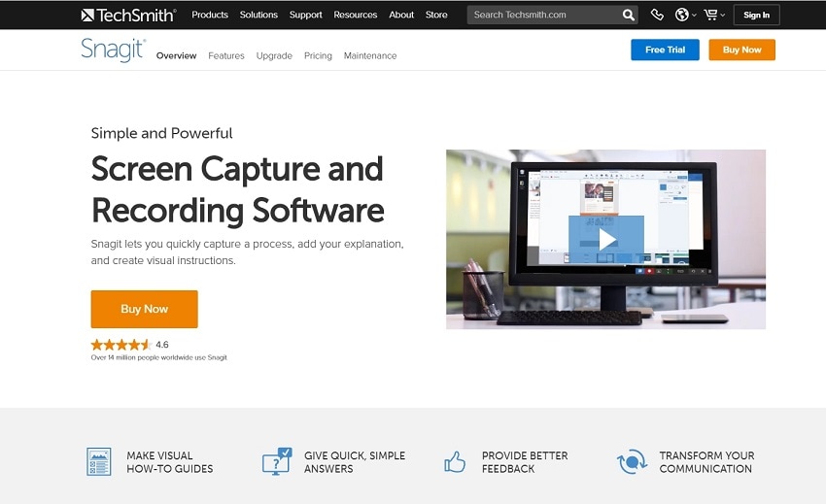Image resolution: width=826 pixels, height=504 pixels.
Task: Click "GIVE QUICK, SIMPLE ANSWERS" label
Action: pyautogui.click(x=355, y=462)
